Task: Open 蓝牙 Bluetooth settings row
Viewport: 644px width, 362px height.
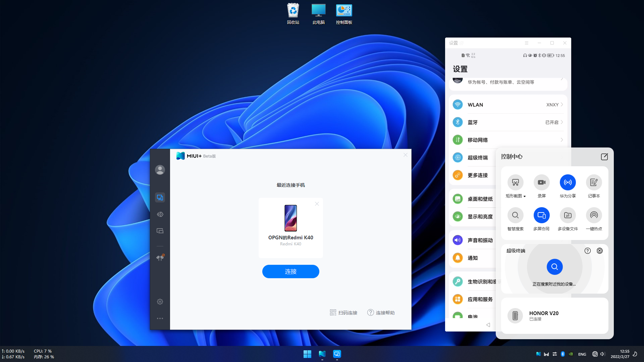Action: point(508,122)
